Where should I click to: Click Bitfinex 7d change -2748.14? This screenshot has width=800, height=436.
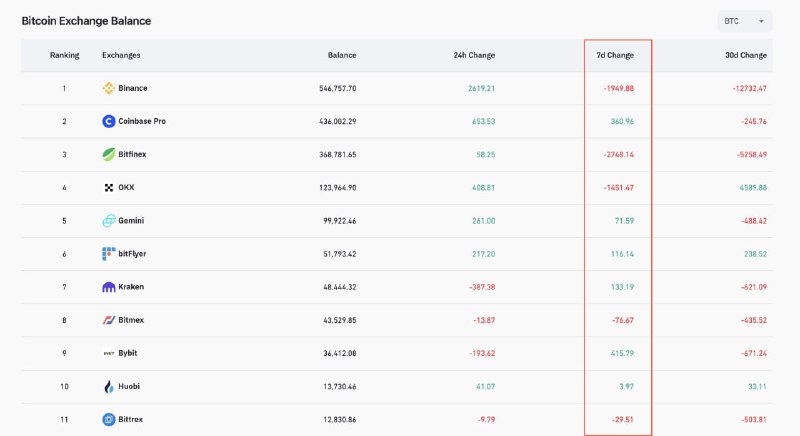618,155
